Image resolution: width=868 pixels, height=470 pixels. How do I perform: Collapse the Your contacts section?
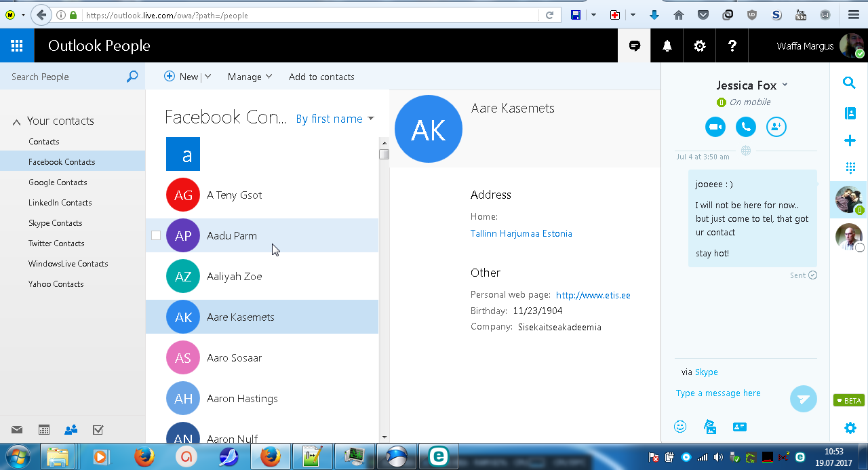17,122
